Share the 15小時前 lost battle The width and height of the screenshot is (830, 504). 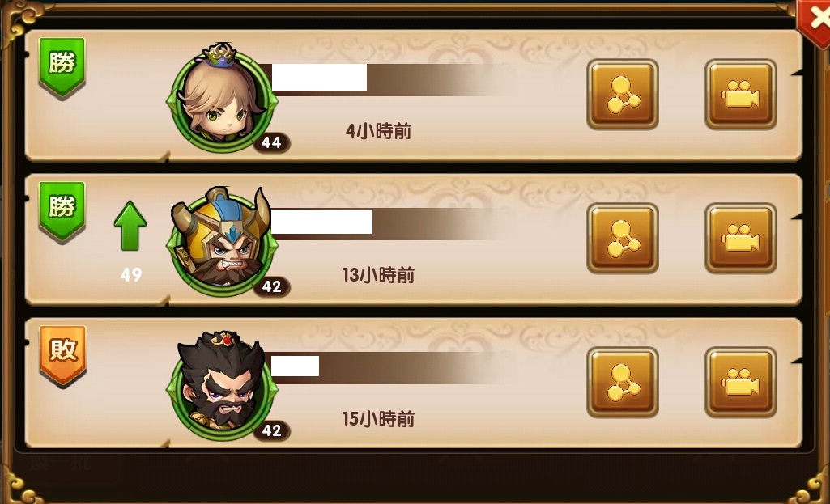click(x=623, y=383)
